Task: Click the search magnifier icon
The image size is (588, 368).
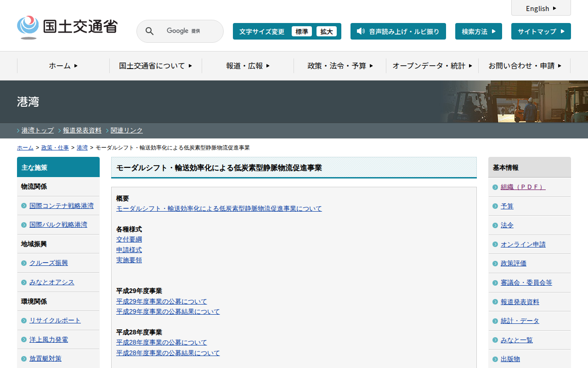Action: (x=149, y=31)
